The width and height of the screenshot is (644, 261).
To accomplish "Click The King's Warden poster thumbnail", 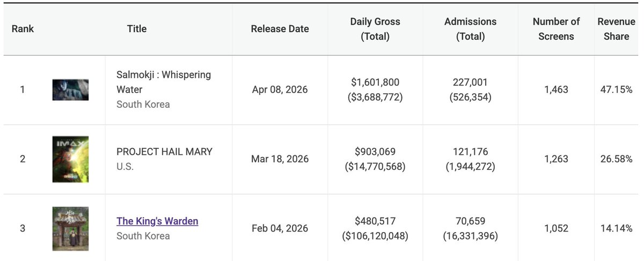I will coord(70,228).
